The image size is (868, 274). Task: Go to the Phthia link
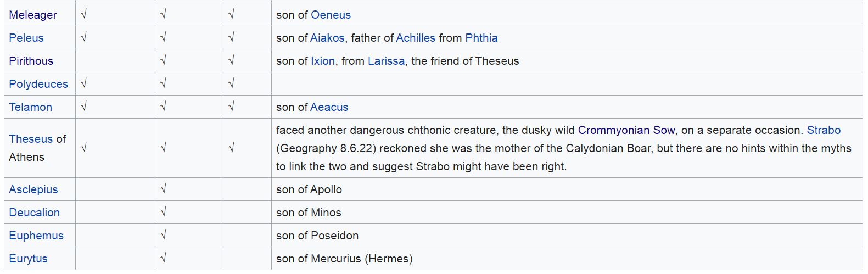[481, 38]
